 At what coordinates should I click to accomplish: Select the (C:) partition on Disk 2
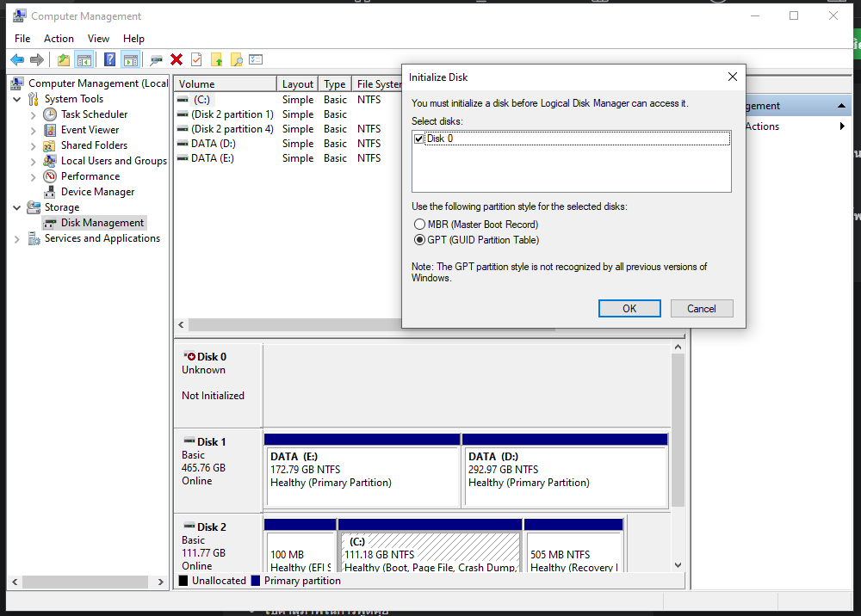point(430,545)
